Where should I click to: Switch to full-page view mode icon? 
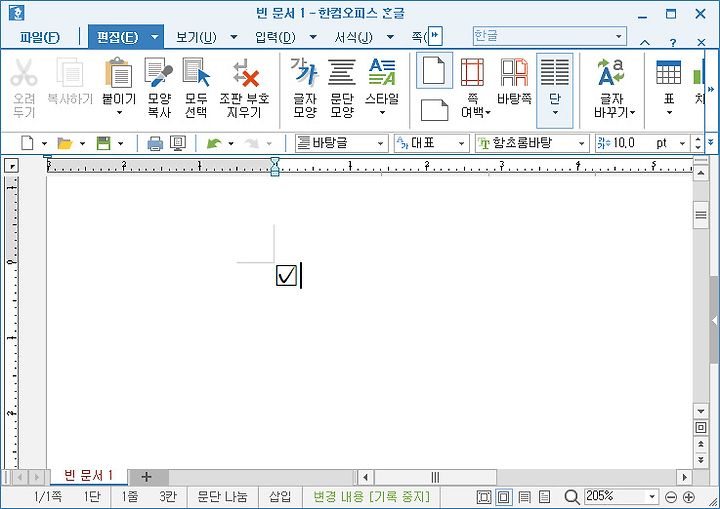[484, 497]
